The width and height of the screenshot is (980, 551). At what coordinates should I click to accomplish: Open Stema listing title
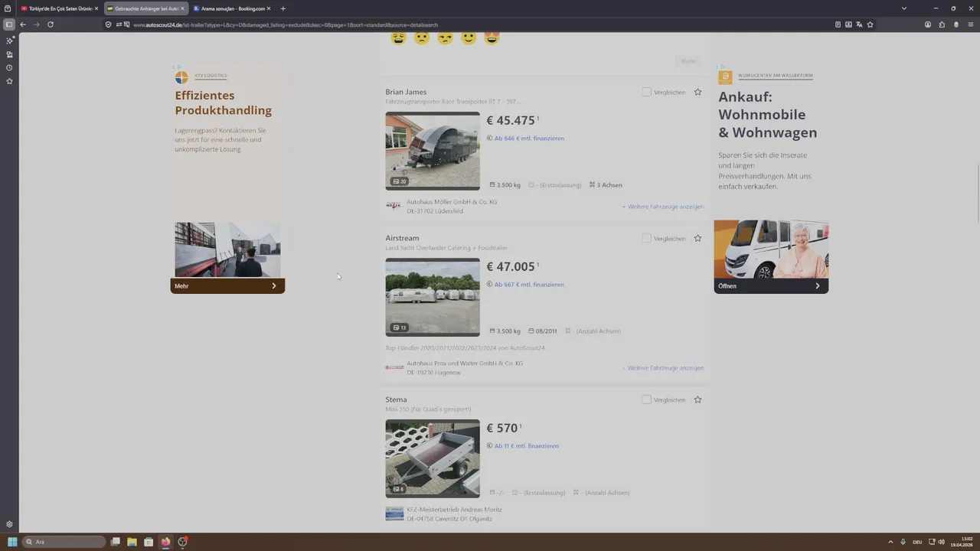(396, 399)
